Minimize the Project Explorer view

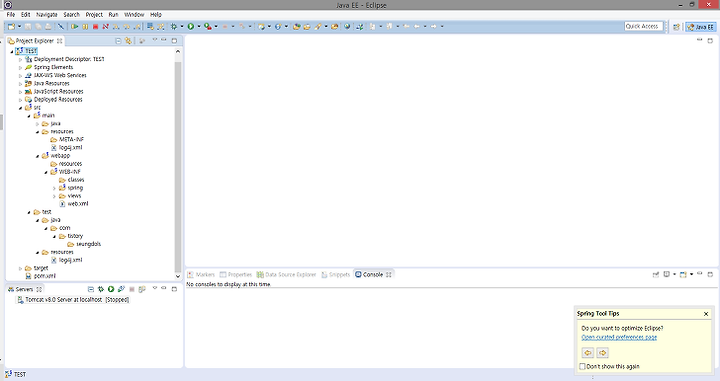(163, 40)
